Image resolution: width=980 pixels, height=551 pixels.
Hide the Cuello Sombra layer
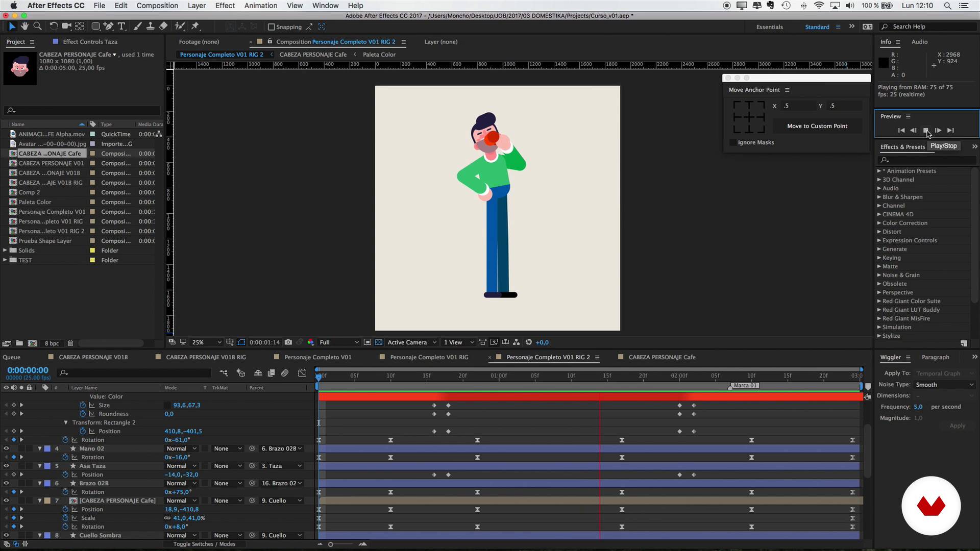point(6,536)
